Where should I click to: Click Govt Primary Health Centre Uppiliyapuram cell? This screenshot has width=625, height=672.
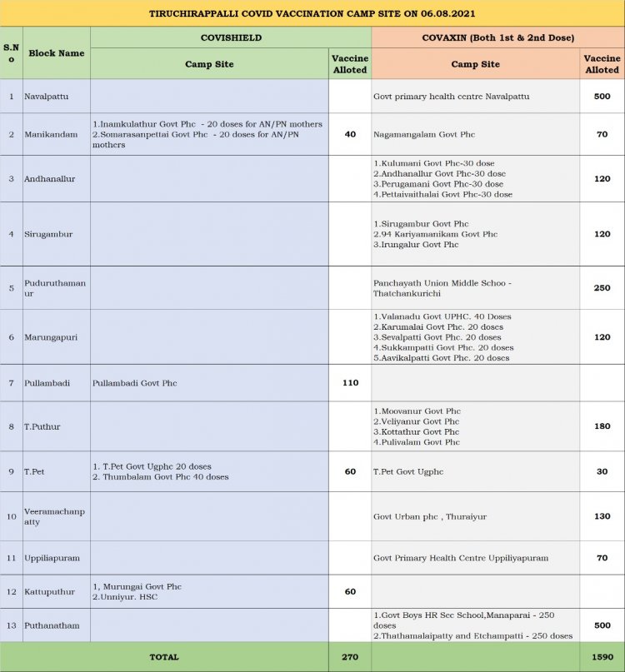475,558
